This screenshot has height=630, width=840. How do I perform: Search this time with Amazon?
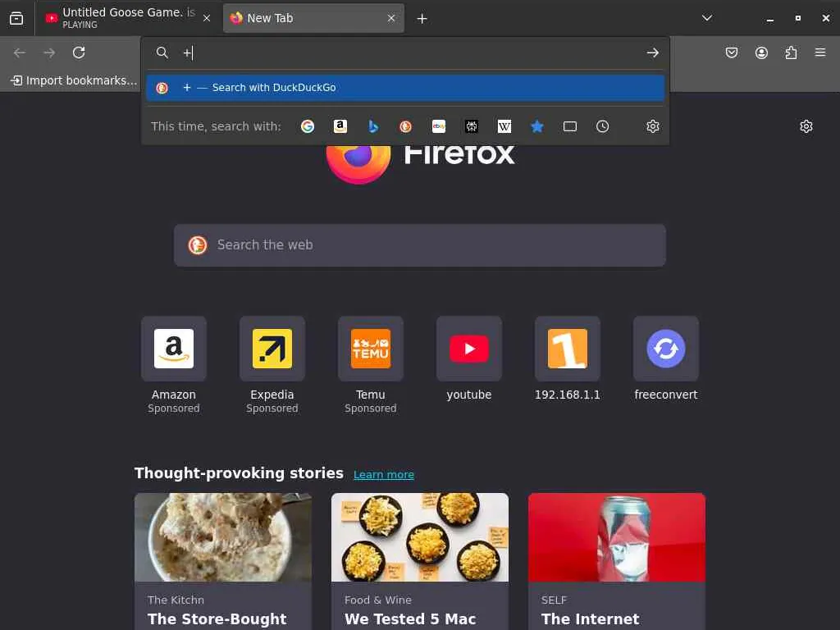(x=340, y=126)
